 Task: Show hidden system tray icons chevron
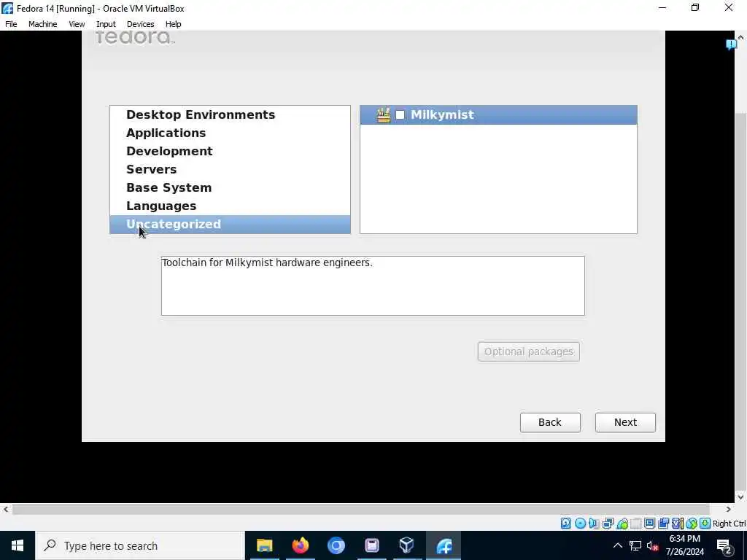pos(617,545)
